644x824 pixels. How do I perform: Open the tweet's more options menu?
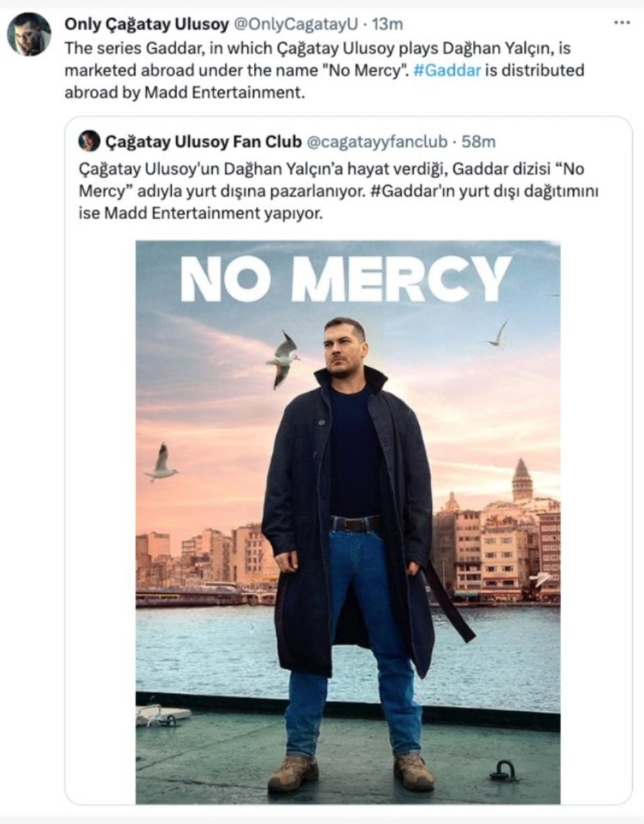point(621,23)
